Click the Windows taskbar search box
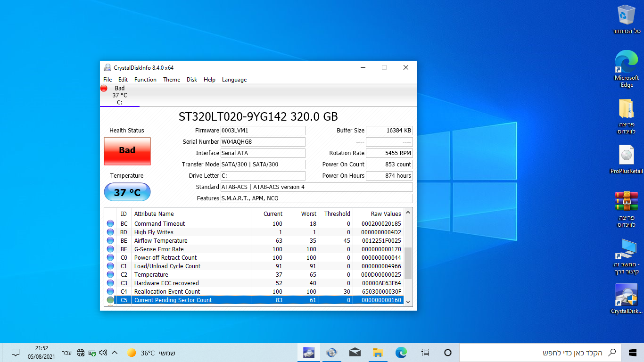The height and width of the screenshot is (362, 644). pyautogui.click(x=540, y=353)
